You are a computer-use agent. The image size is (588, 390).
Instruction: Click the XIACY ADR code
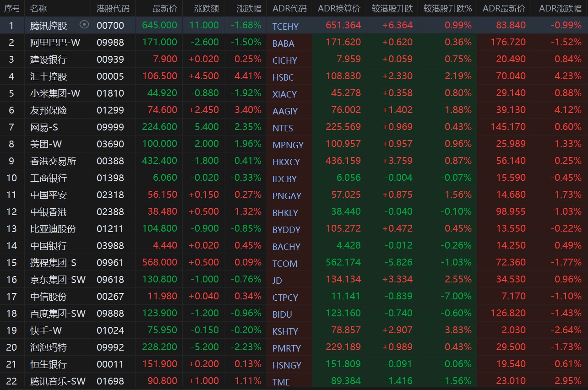(x=285, y=94)
